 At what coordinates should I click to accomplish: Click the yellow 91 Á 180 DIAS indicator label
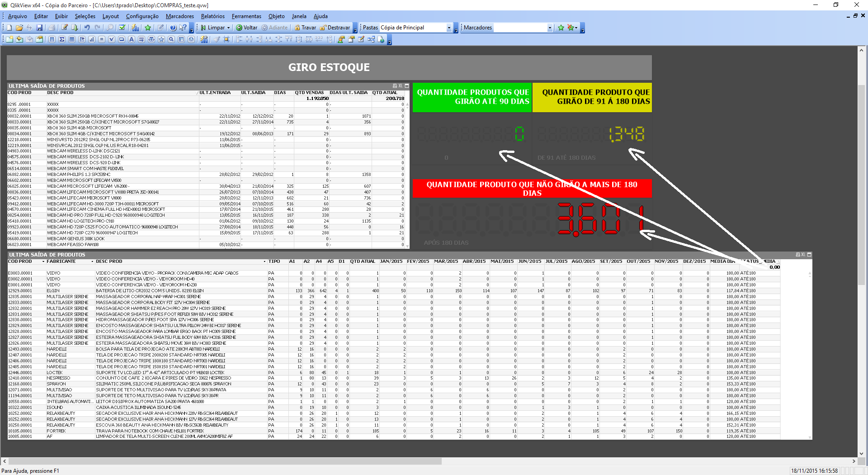[592, 97]
